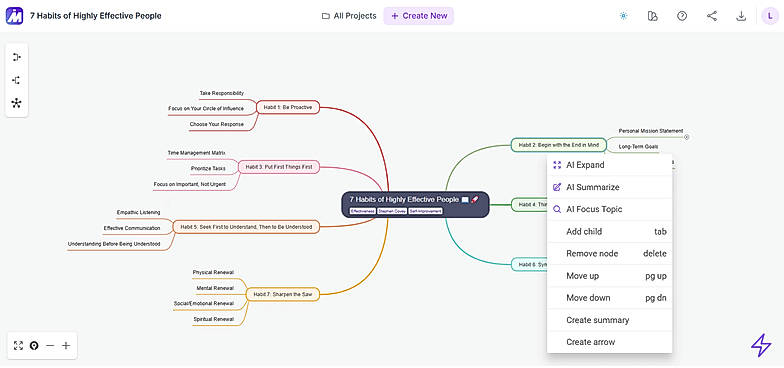Open the style theme palette icon
The image size is (784, 368).
652,16
